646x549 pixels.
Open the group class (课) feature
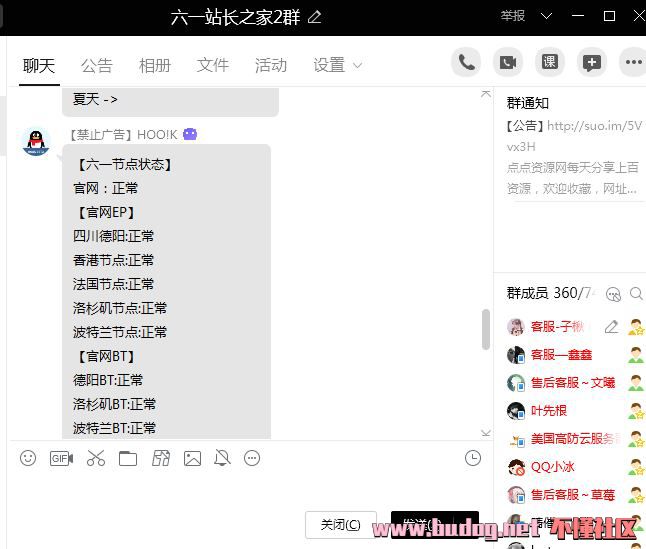(550, 63)
